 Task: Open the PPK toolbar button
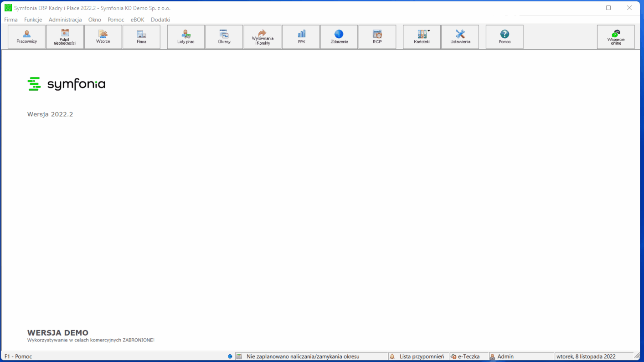(301, 37)
